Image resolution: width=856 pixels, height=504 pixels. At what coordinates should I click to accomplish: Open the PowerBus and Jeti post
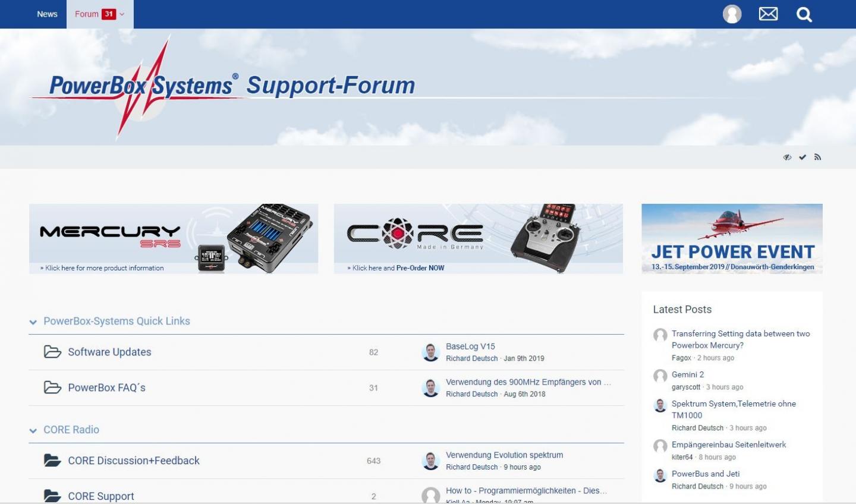point(706,474)
